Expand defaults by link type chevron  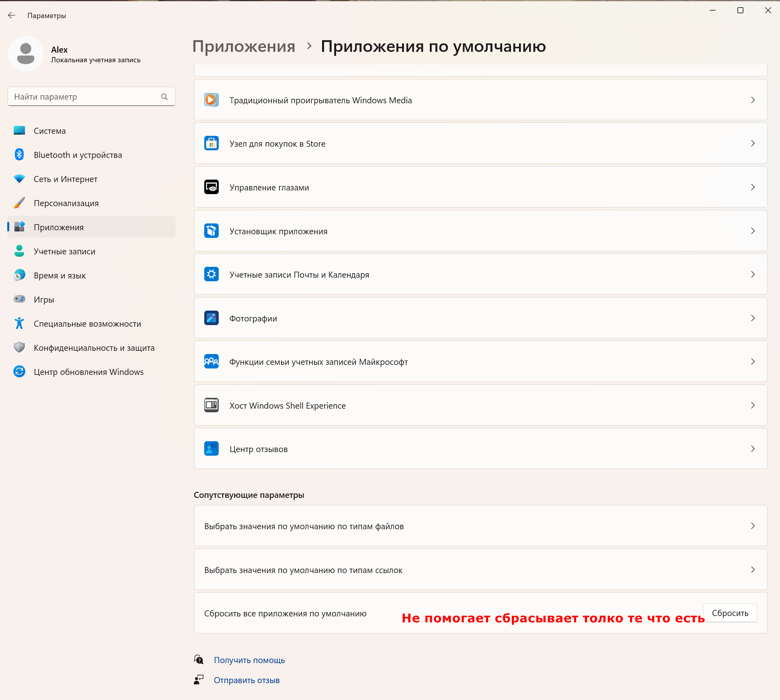pyautogui.click(x=753, y=570)
